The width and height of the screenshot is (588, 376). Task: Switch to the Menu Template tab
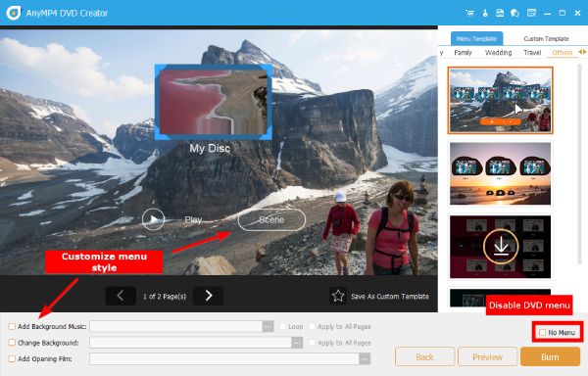pyautogui.click(x=476, y=38)
